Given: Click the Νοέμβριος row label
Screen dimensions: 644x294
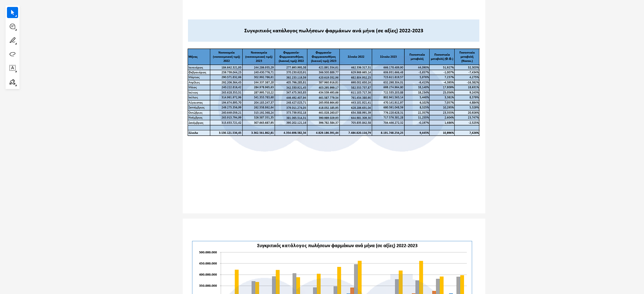Looking at the screenshot, I should pyautogui.click(x=195, y=117).
